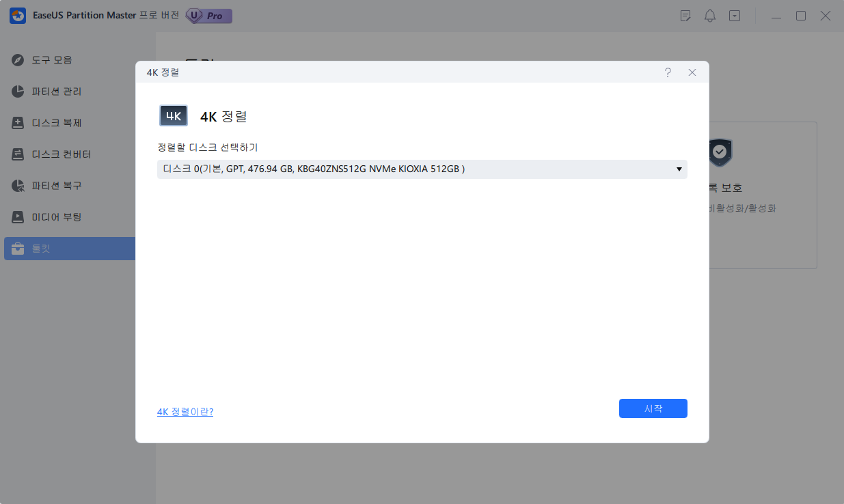Select the 파티션 관리 pie chart icon
Image resolution: width=844 pixels, height=504 pixels.
pyautogui.click(x=18, y=92)
